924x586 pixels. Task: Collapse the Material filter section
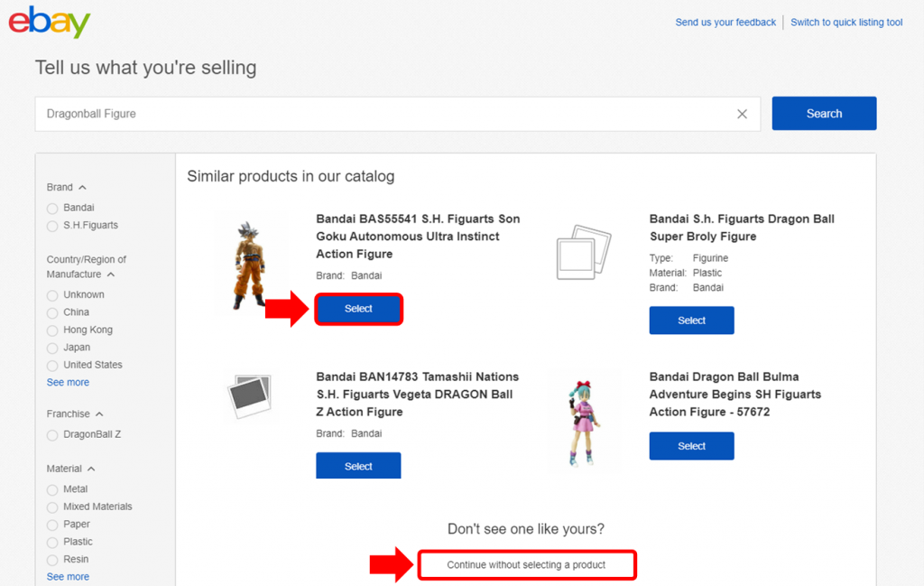click(91, 470)
